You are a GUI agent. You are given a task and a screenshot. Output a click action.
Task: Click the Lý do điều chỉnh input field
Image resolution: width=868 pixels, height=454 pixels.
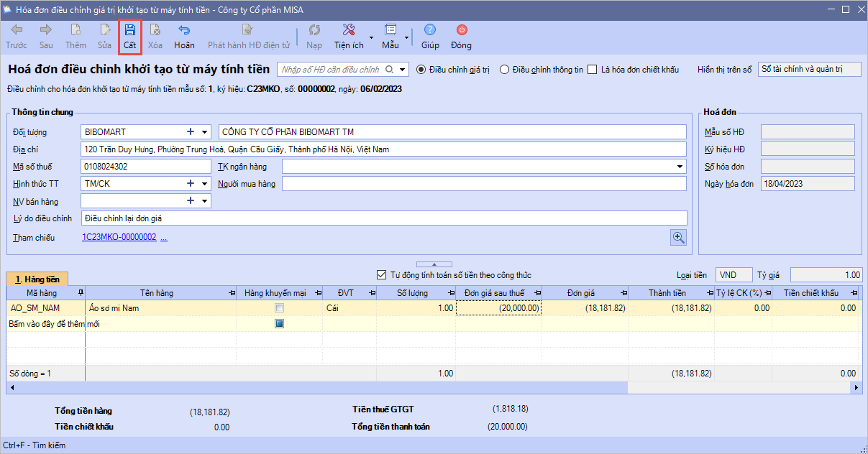coord(384,218)
